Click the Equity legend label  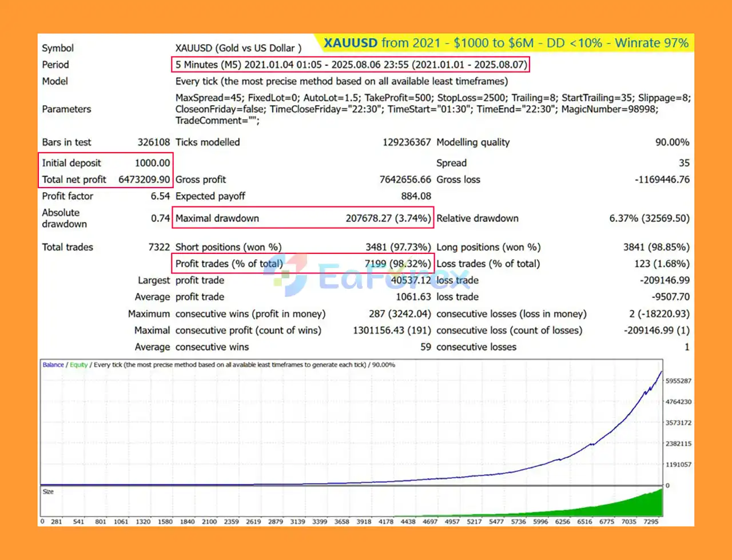[x=79, y=365]
